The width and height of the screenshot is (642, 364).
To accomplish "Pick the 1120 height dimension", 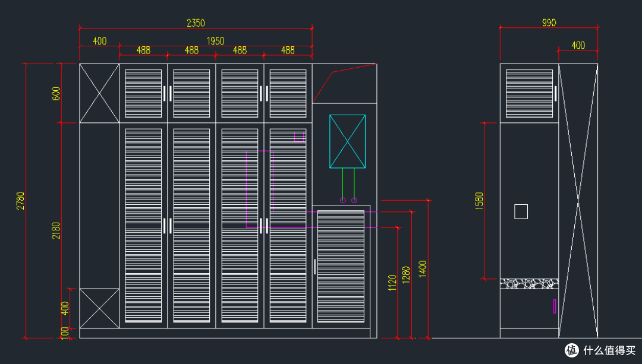I will [392, 283].
